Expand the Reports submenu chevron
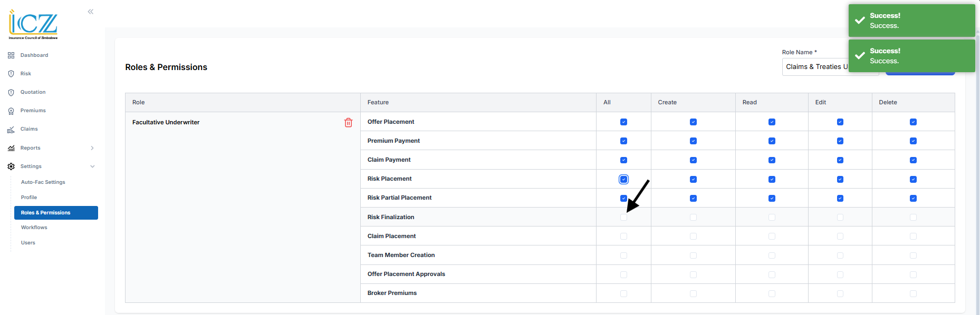 [x=92, y=148]
